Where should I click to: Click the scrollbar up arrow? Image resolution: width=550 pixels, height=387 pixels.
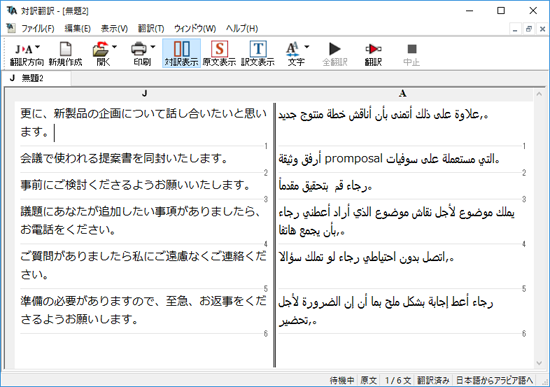tap(539, 94)
